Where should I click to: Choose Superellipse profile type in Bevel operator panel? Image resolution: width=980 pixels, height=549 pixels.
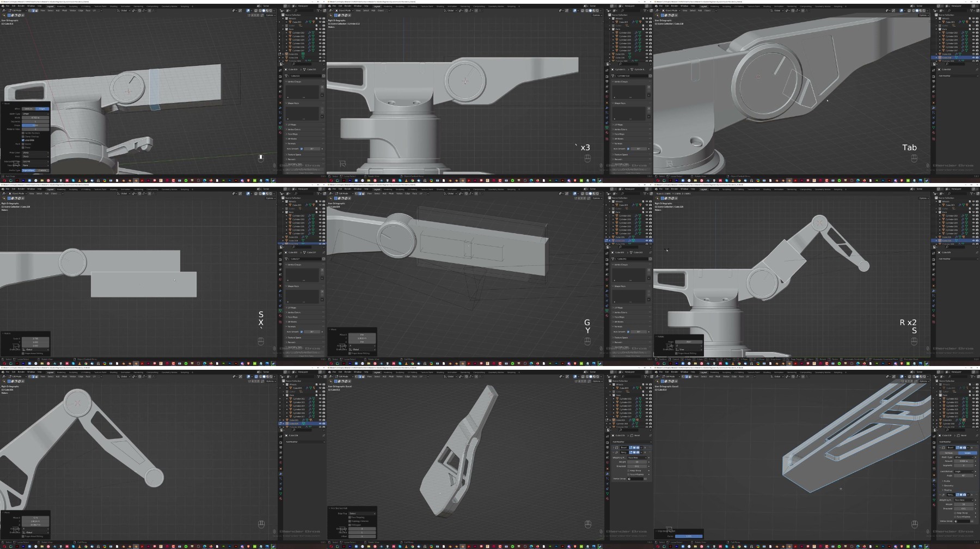tap(29, 170)
